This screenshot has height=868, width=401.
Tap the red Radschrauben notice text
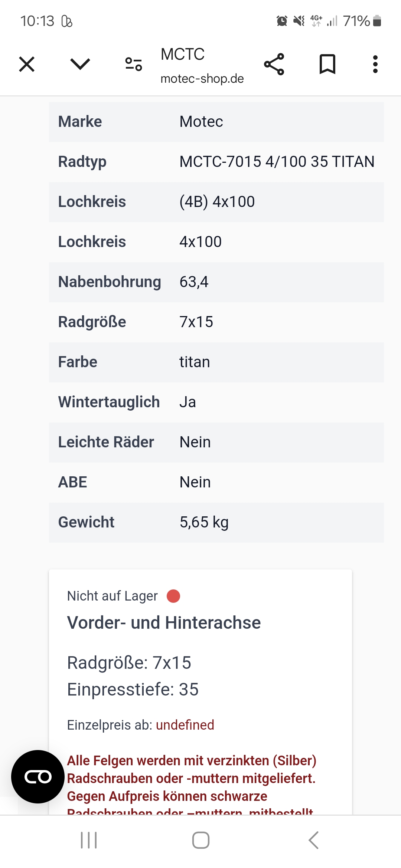(x=192, y=783)
